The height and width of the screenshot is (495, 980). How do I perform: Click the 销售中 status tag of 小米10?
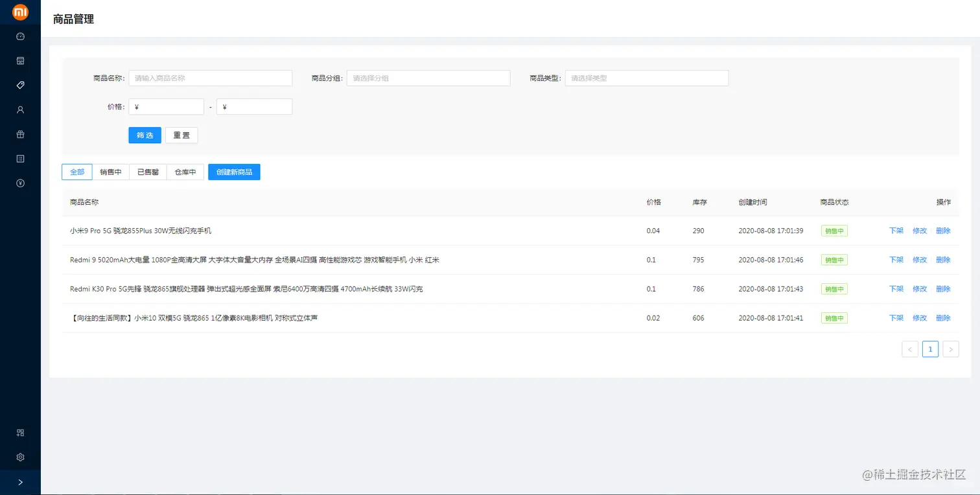(x=834, y=318)
